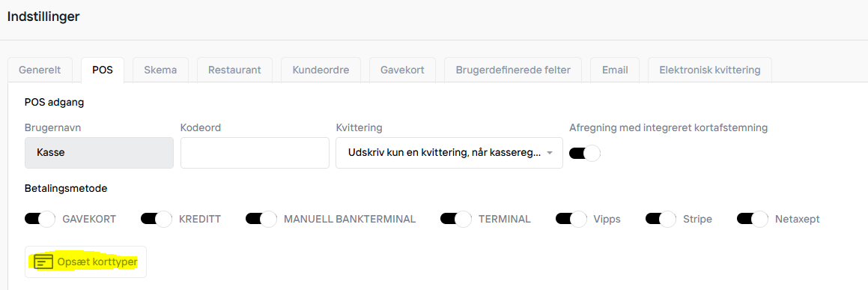Turn off the Vipps payment switch

(x=571, y=219)
